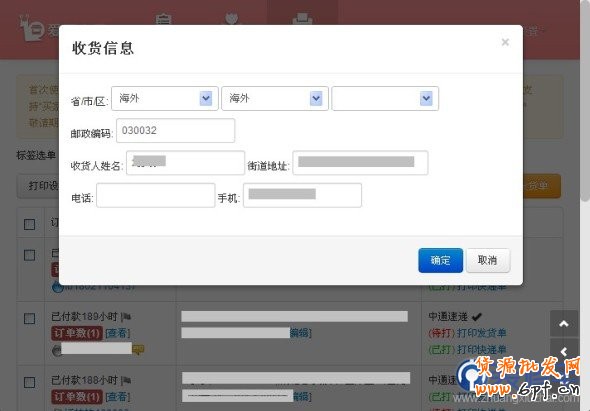Close the 收货信息 dialog with the X icon
This screenshot has width=590, height=411.
click(505, 42)
